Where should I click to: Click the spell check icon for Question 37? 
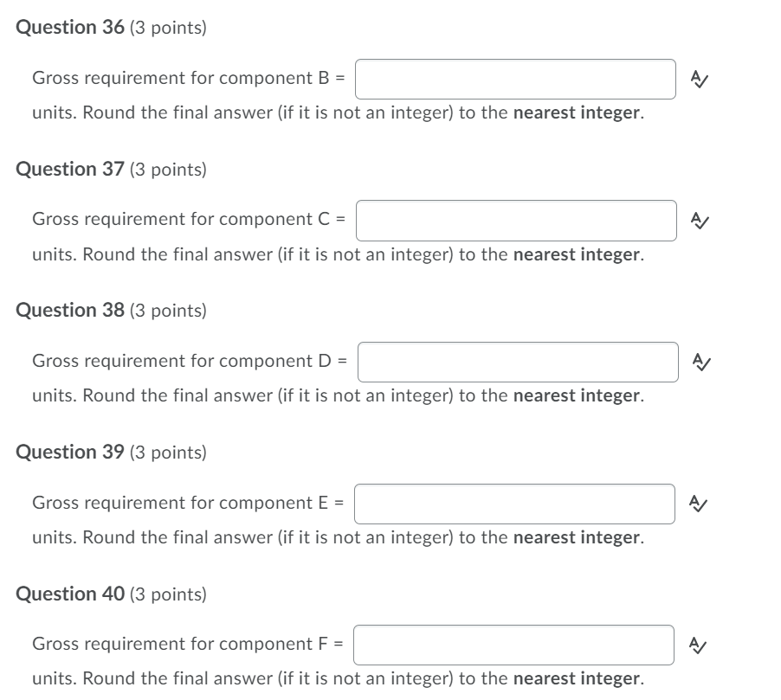[x=700, y=221]
